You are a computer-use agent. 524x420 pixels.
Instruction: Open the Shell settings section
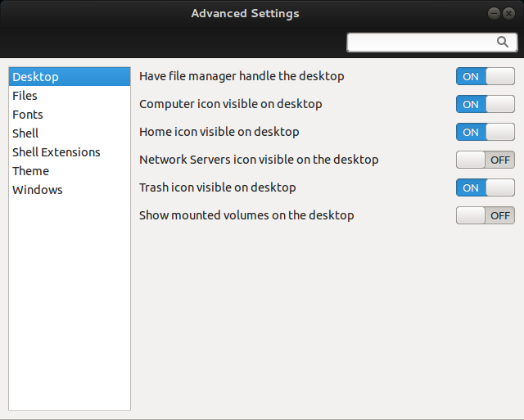click(x=25, y=133)
